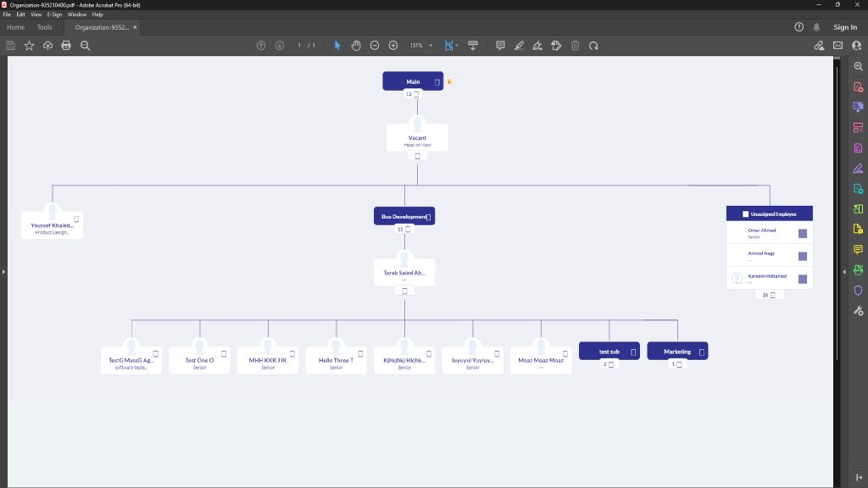The image size is (868, 488).
Task: Open the File menu
Action: pyautogui.click(x=7, y=14)
